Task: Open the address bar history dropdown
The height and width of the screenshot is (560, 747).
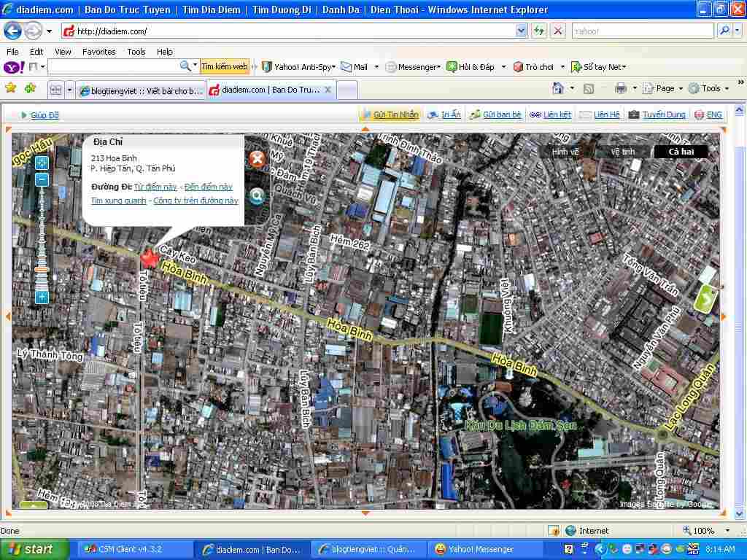Action: (521, 31)
